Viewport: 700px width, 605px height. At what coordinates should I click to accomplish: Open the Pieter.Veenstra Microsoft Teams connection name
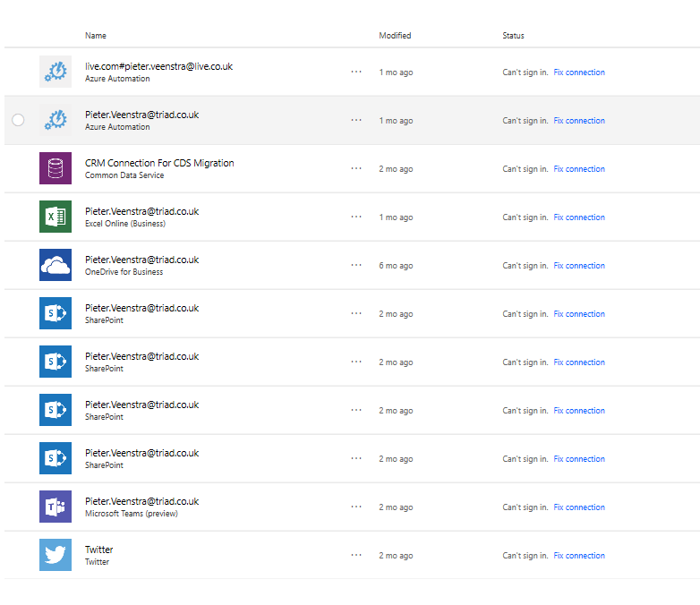point(142,501)
